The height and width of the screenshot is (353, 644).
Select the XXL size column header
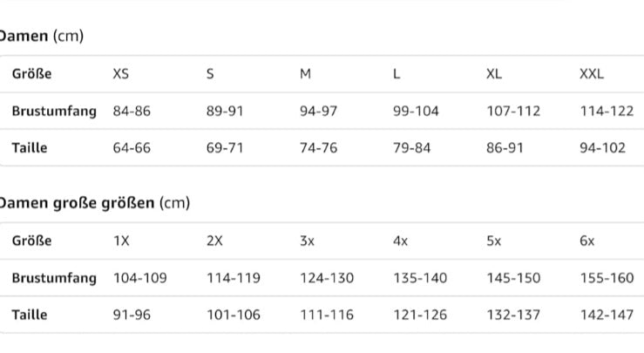pyautogui.click(x=592, y=74)
